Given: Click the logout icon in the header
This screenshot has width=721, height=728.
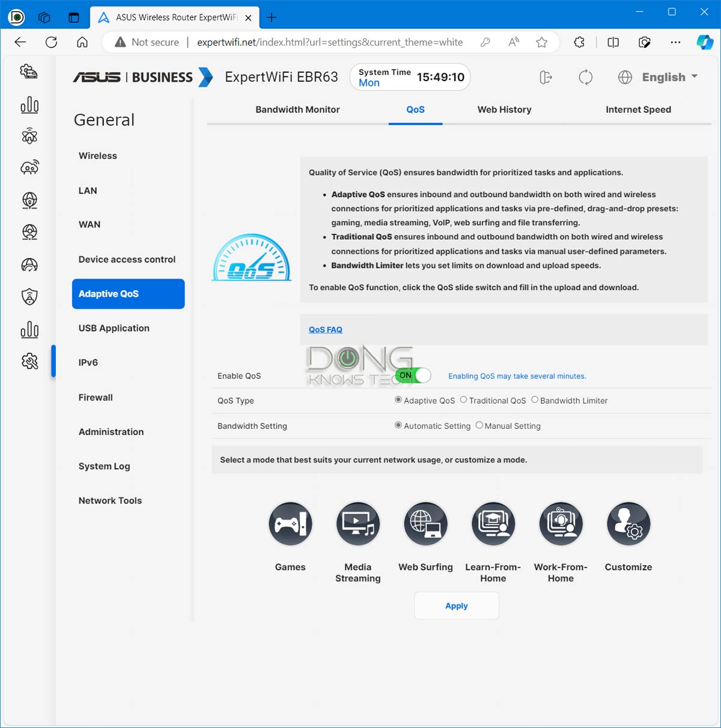Looking at the screenshot, I should (546, 77).
